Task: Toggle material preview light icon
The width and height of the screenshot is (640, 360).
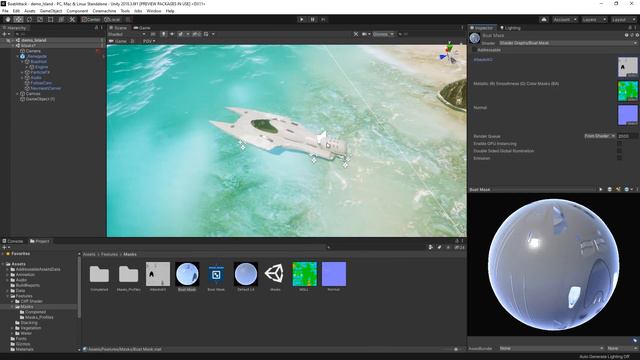Action: click(x=618, y=189)
